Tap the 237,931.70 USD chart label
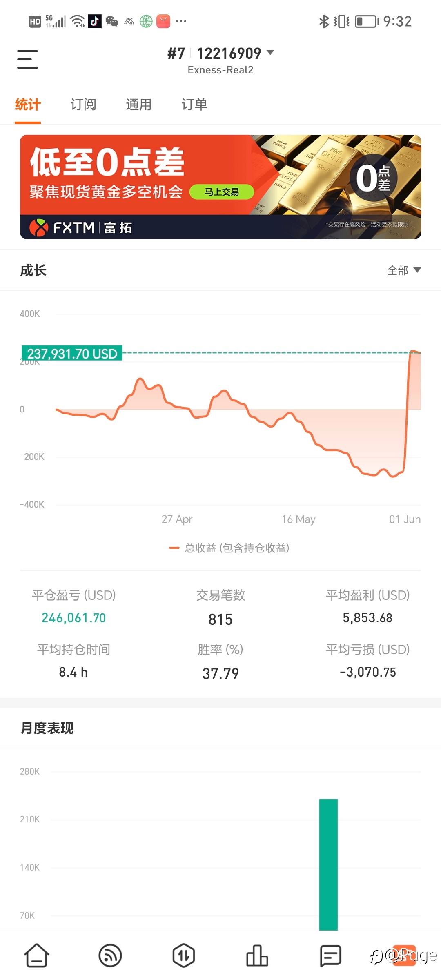Image resolution: width=441 pixels, height=980 pixels. tap(72, 353)
